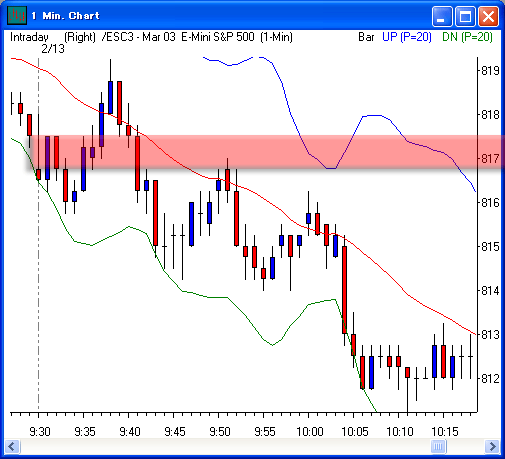Minimize the 1 Min. Chart window

442,16
